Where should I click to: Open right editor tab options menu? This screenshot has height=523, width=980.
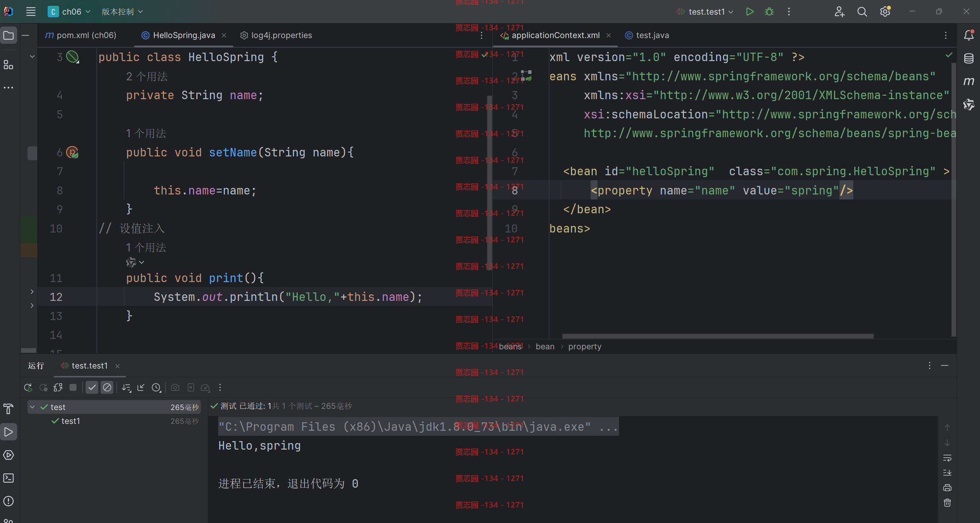946,36
